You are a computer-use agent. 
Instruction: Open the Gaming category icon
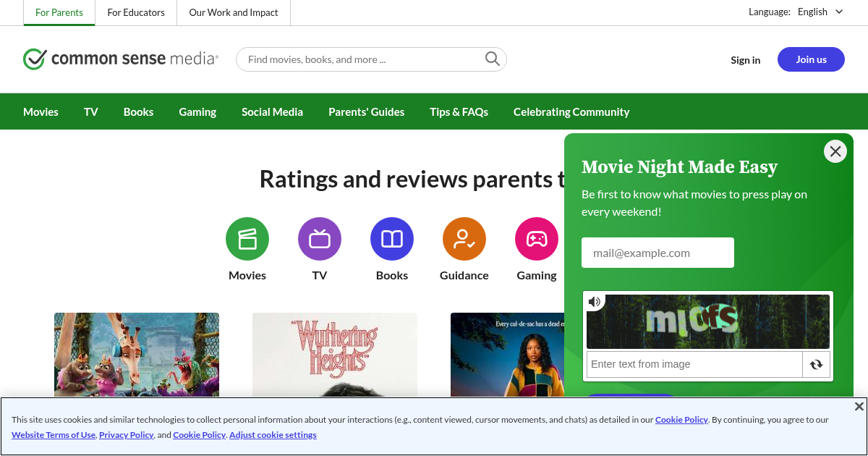(537, 238)
